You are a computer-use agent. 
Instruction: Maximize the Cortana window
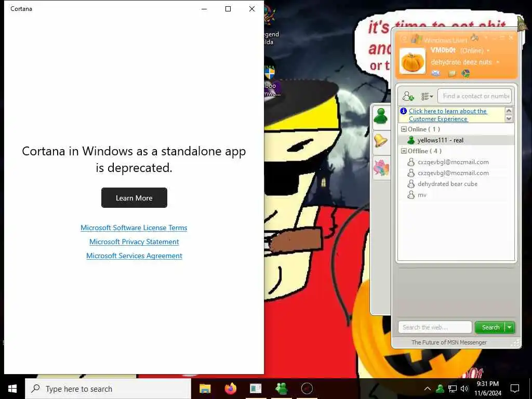228,9
